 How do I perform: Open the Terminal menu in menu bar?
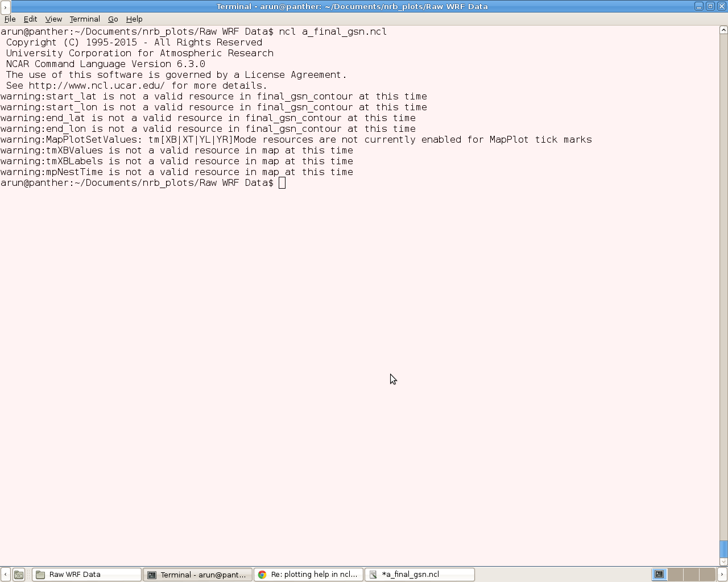point(85,19)
